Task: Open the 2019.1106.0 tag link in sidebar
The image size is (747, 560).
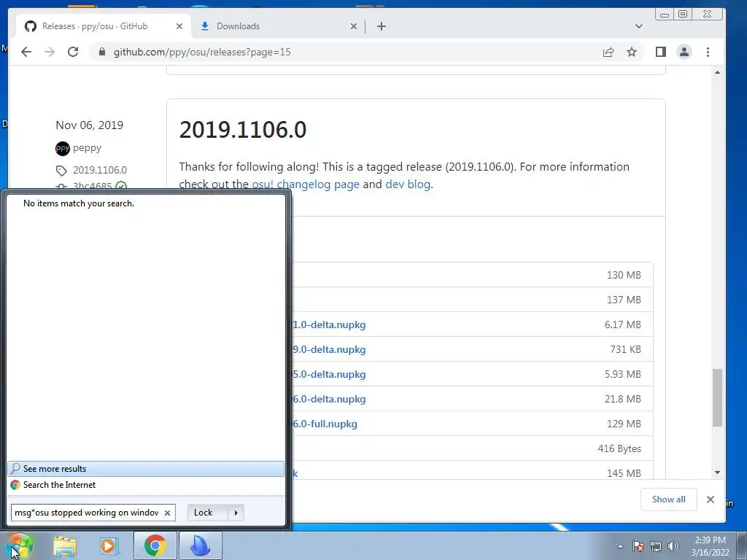Action: [x=100, y=170]
